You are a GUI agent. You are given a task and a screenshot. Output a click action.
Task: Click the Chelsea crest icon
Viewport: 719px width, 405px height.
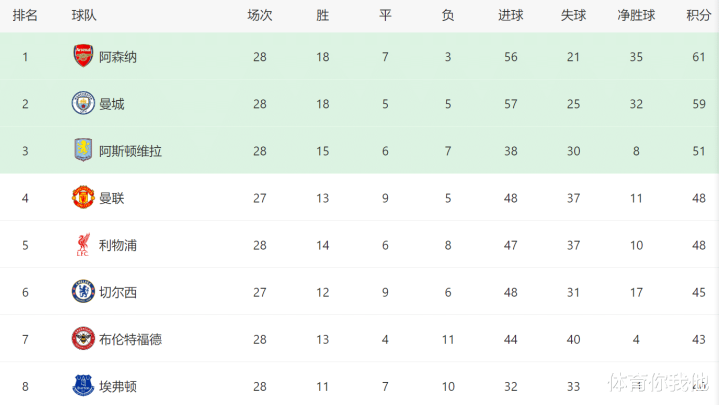82,291
